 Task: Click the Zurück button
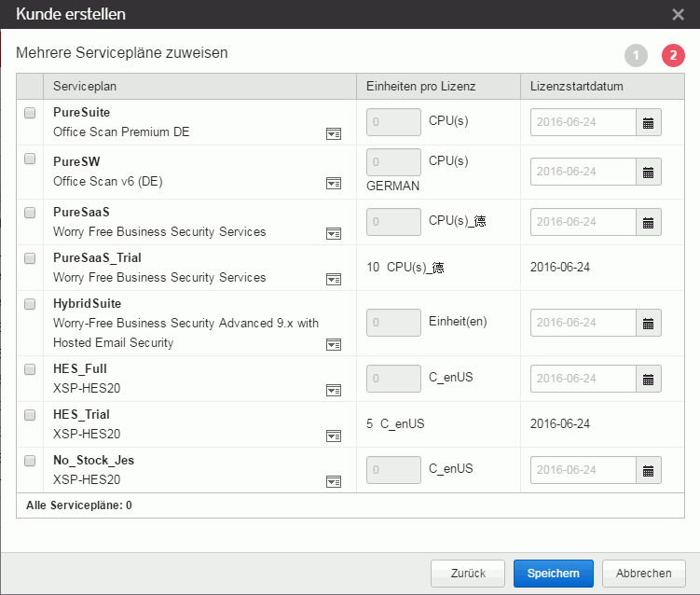tap(468, 574)
